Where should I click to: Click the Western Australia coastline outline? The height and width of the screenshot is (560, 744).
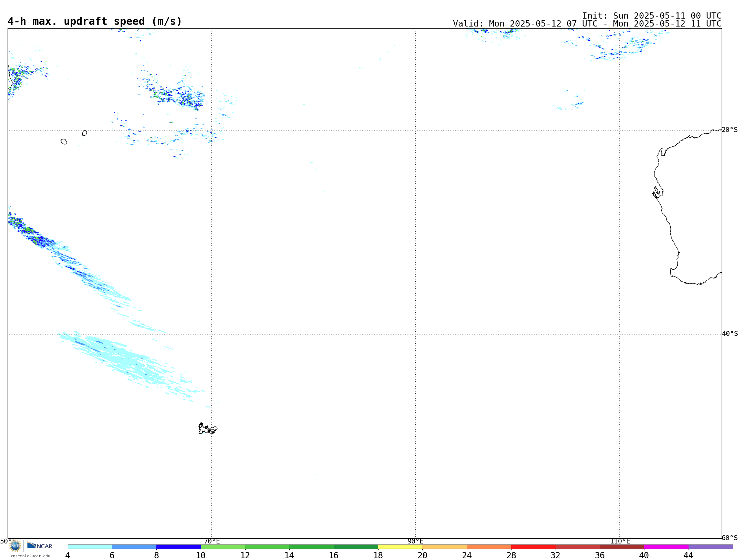pos(687,207)
